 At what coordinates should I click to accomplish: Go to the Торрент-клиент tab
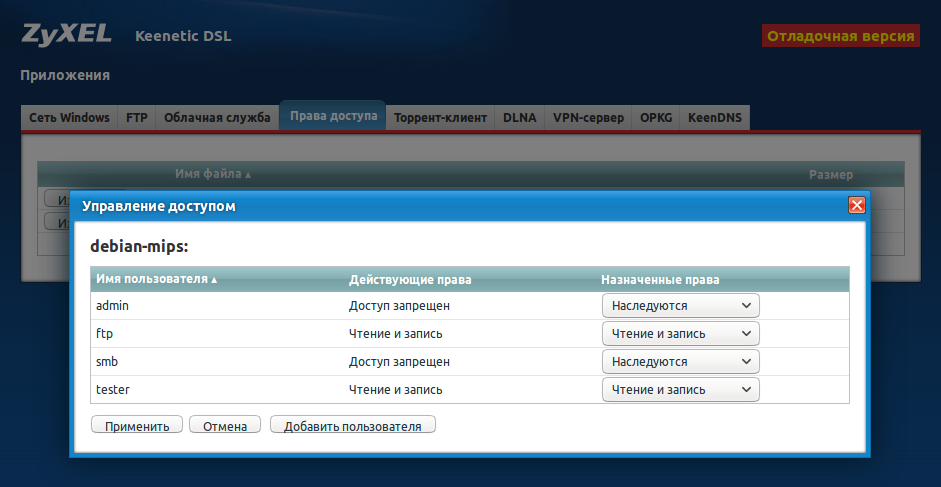(x=440, y=118)
